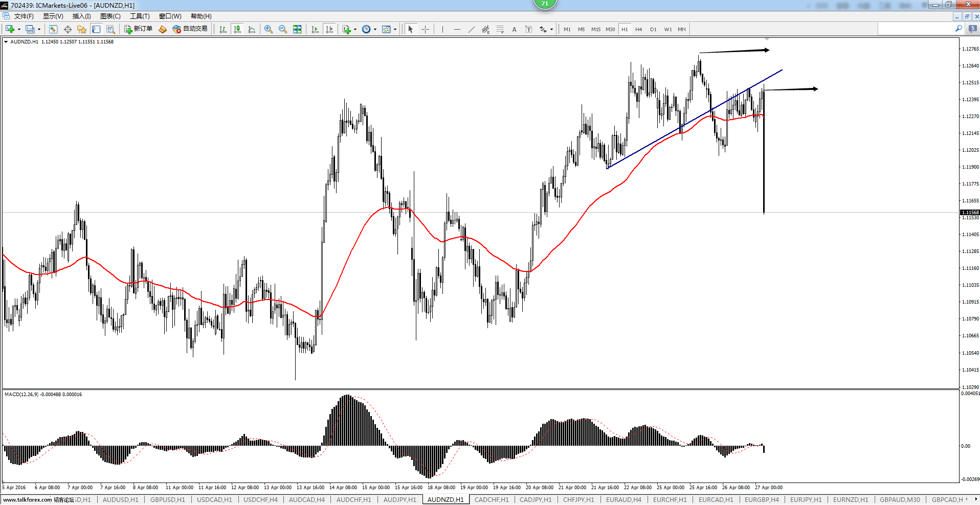This screenshot has height=505, width=980.
Task: Set timeframe to D1
Action: pyautogui.click(x=653, y=29)
